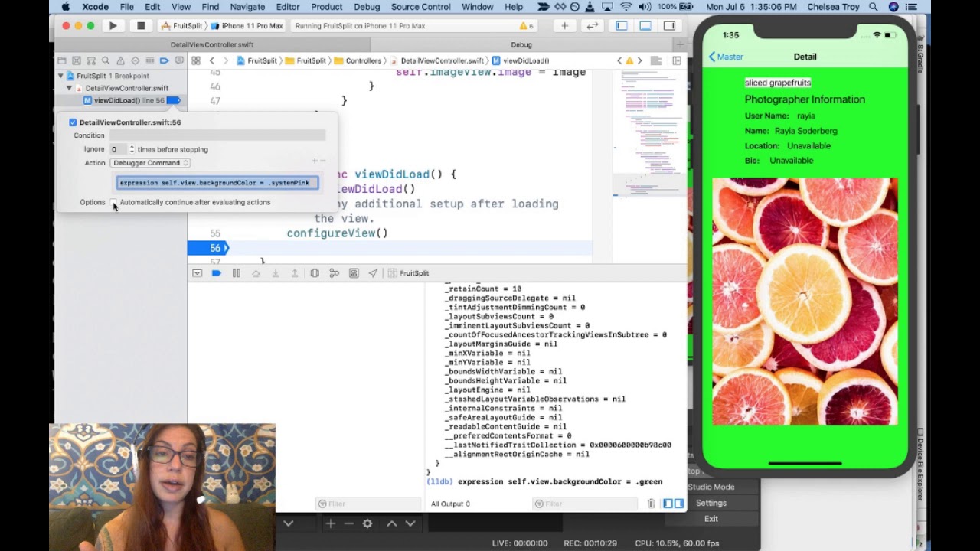Click the Library plus button in toolbar
The height and width of the screenshot is (551, 980).
(x=564, y=26)
